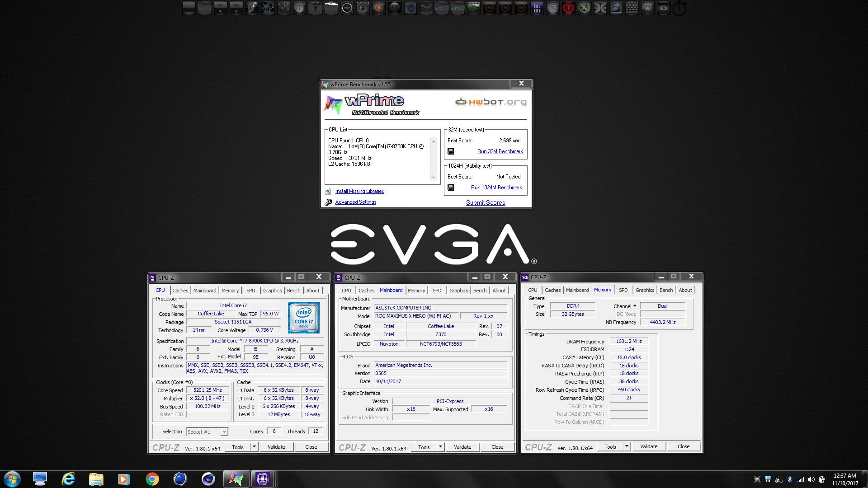868x488 pixels.
Task: Switch to wPrime taskbar button
Action: 236,479
